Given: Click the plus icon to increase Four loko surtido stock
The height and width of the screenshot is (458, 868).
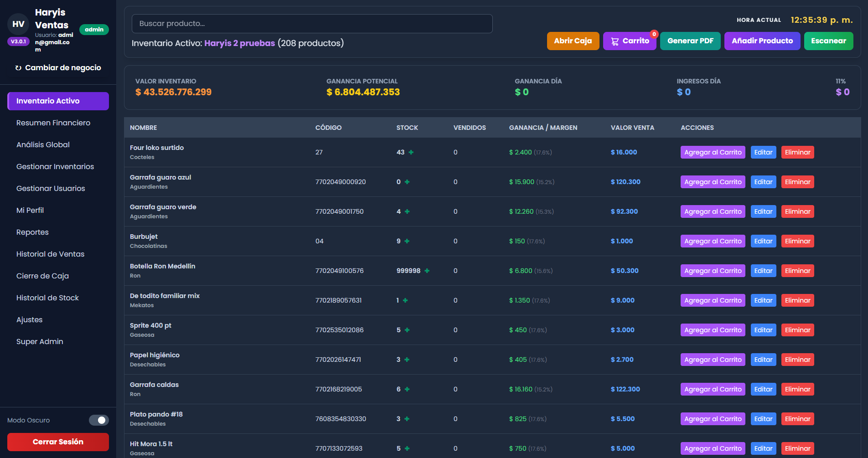Looking at the screenshot, I should [411, 152].
